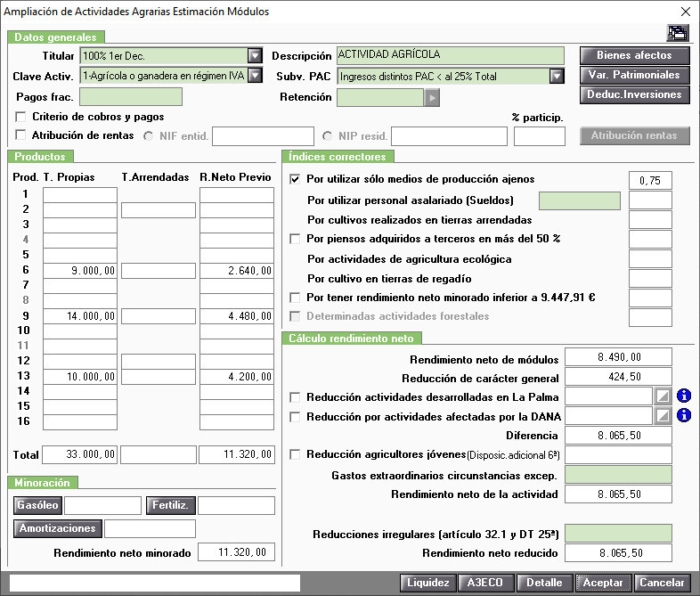Click Reducciones irregulares input field

618,534
